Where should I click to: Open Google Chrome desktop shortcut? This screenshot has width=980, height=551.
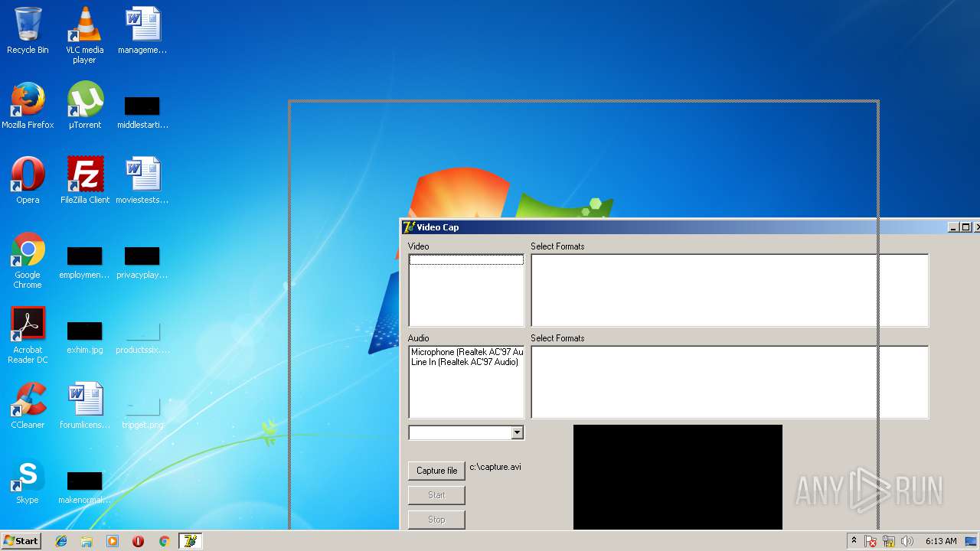tap(28, 260)
